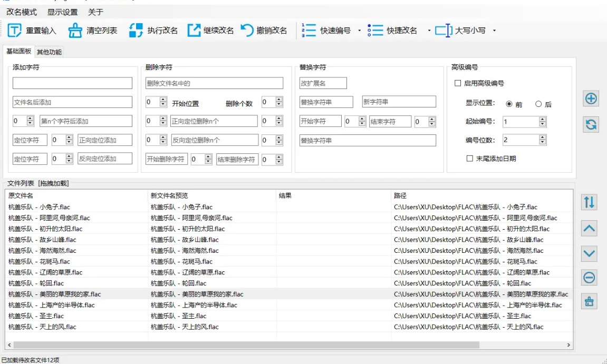Open the 快速编号 dropdown arrow
607x364 pixels.
click(360, 31)
